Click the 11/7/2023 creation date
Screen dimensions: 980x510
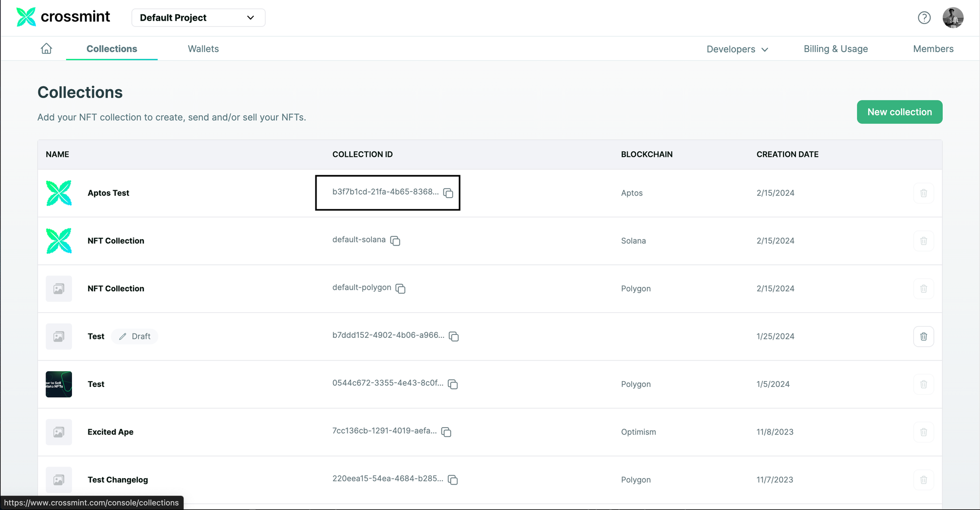(775, 480)
